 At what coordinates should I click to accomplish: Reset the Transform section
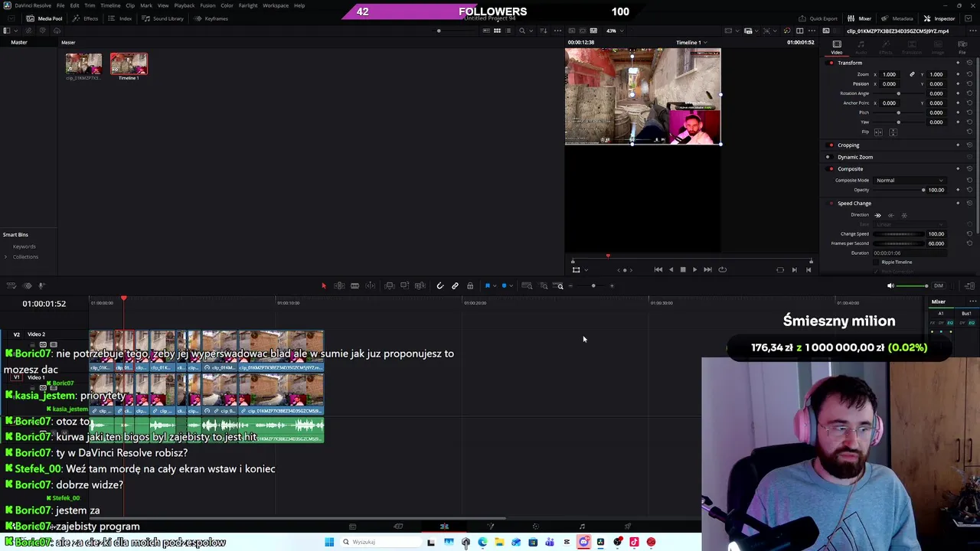969,63
